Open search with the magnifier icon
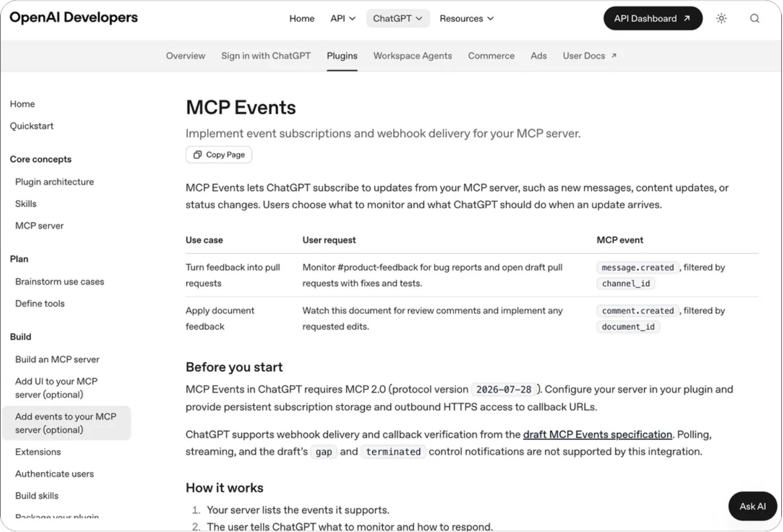 tap(755, 18)
